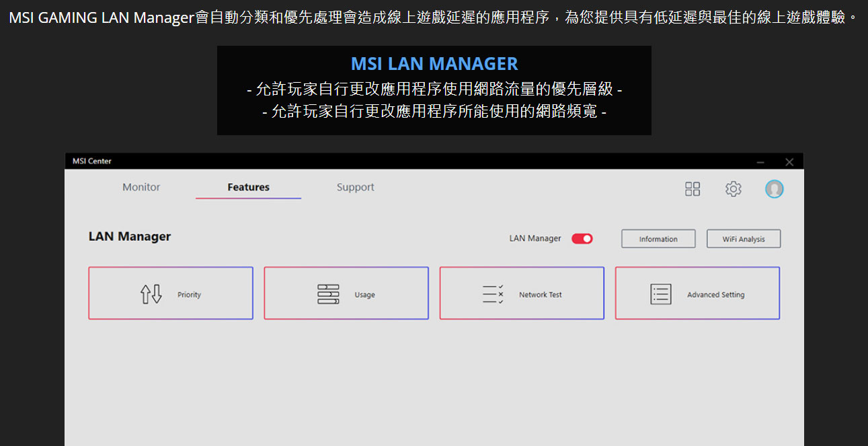This screenshot has height=446, width=868.
Task: Select the Features tab
Action: (x=249, y=188)
